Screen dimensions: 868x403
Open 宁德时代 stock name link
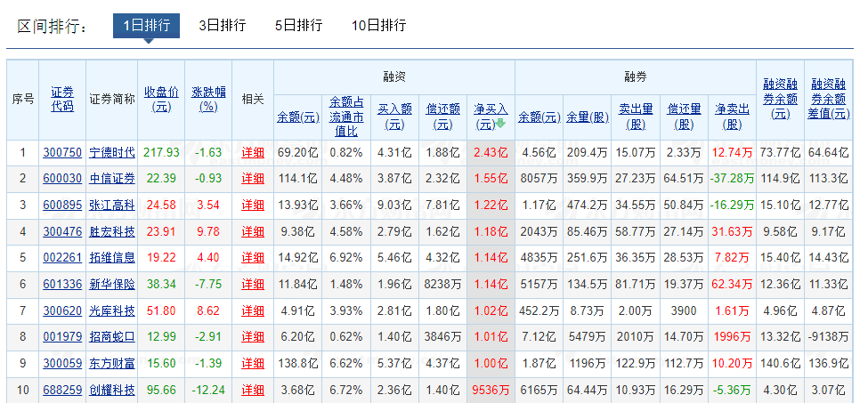point(111,153)
